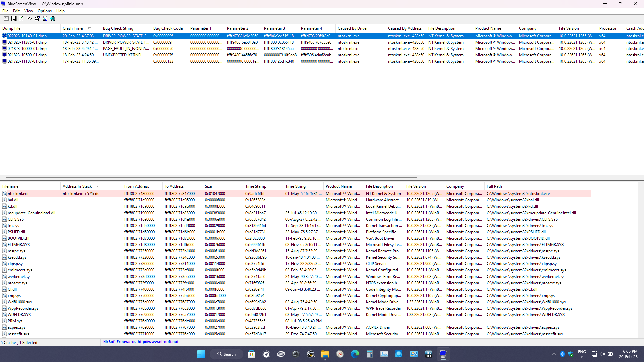644x362 pixels.
Task: Click the Bug Check String column header
Action: (118, 28)
